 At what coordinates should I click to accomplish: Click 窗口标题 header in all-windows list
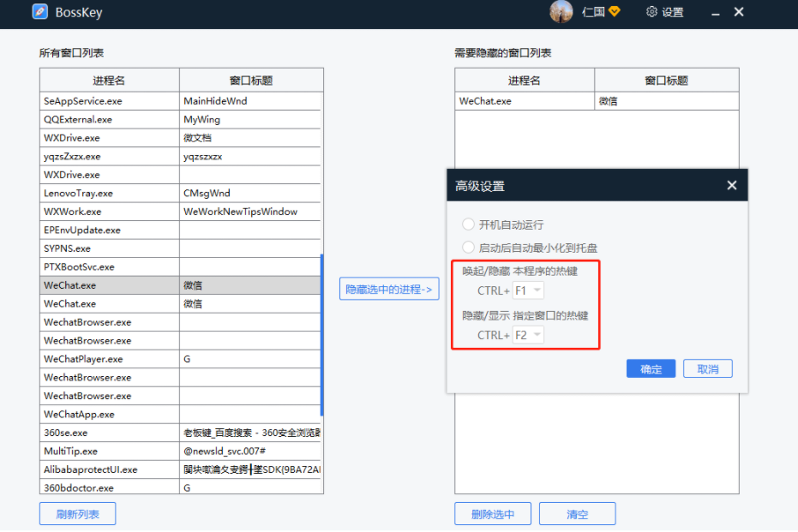(x=251, y=81)
